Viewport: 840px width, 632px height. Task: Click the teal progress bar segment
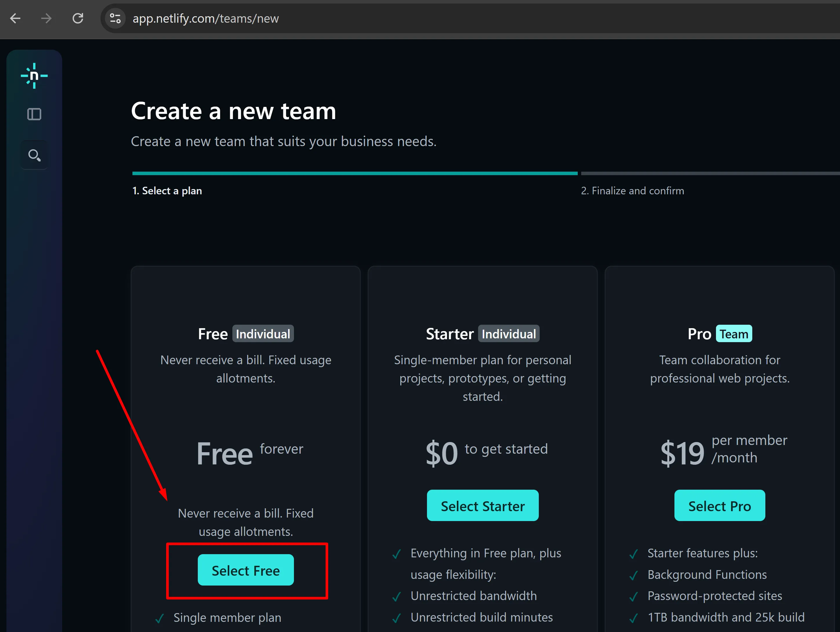(x=355, y=174)
